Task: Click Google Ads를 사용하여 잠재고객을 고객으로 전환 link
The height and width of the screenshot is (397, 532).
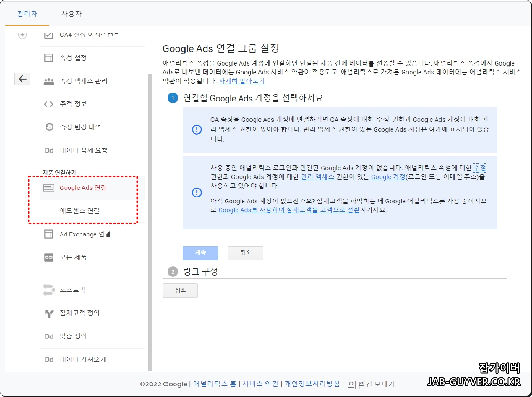Action: (x=289, y=210)
